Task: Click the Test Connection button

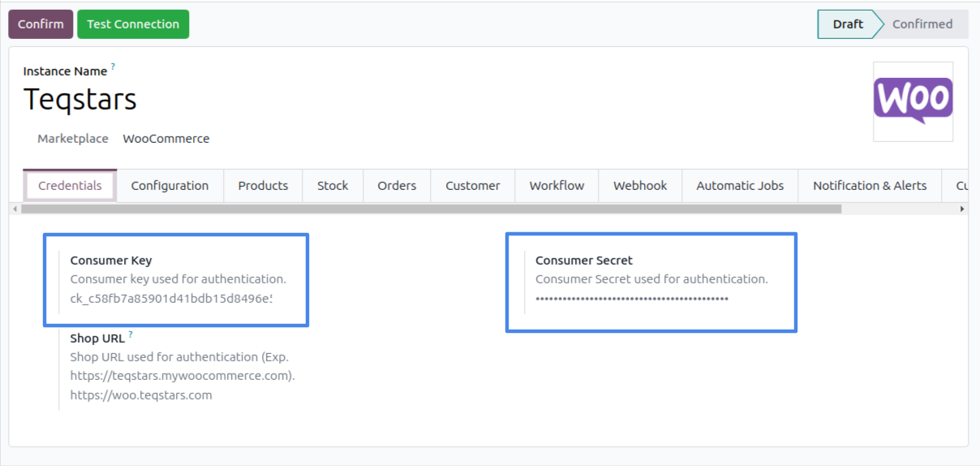Action: pos(133,24)
